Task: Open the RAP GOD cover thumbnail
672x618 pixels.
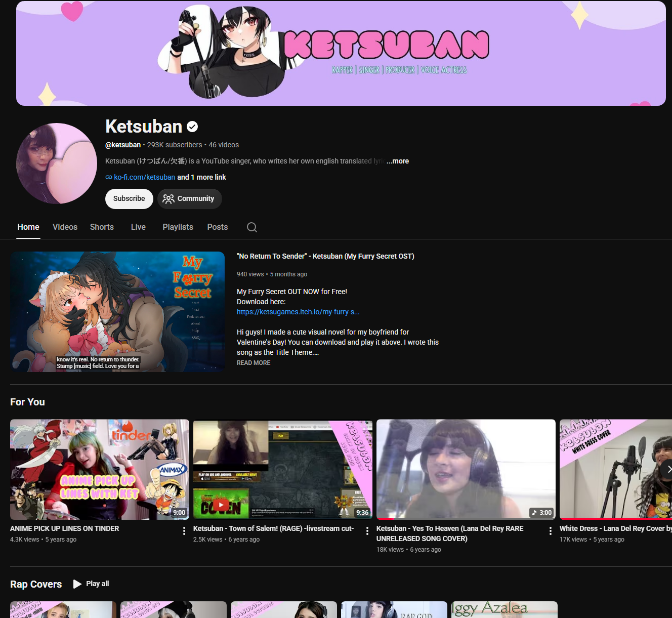Action: click(394, 609)
